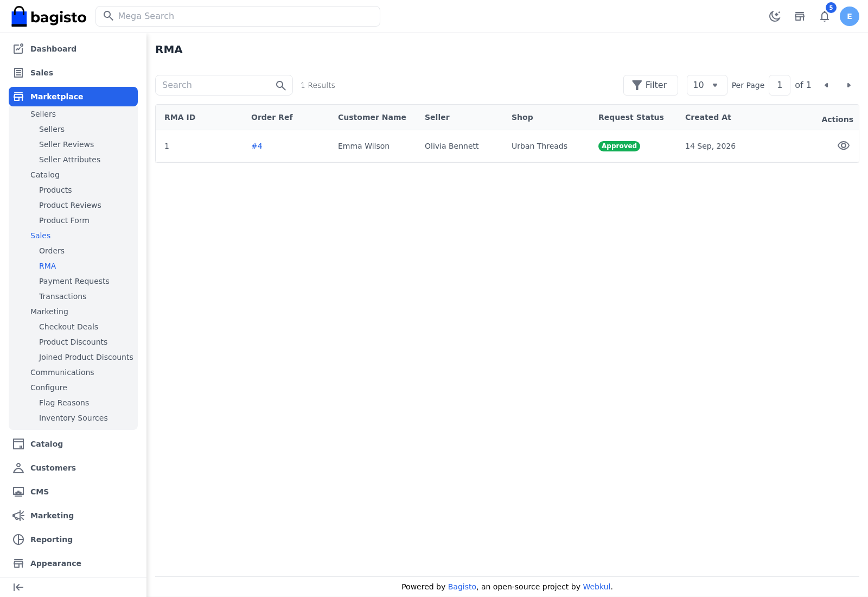Open order reference #4 link
The width and height of the screenshot is (868, 597).
257,146
